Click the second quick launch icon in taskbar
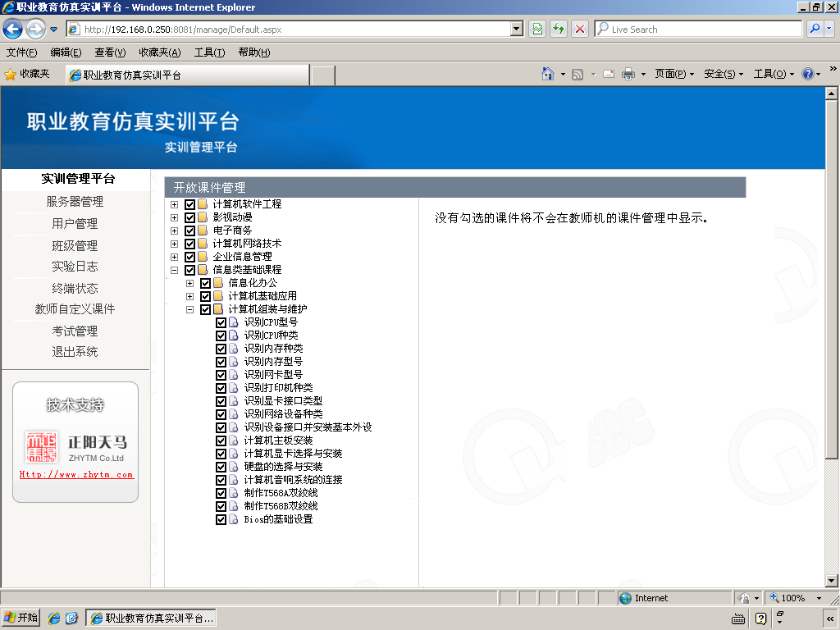This screenshot has height=630, width=840. tap(71, 618)
